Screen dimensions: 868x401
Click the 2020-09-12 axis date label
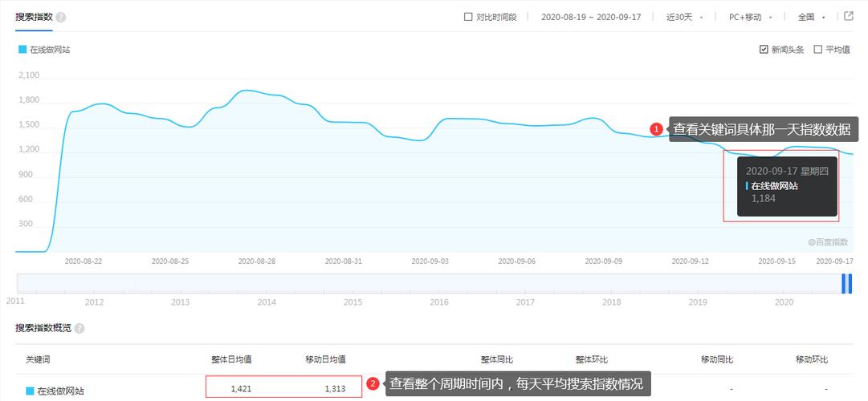[x=690, y=261]
